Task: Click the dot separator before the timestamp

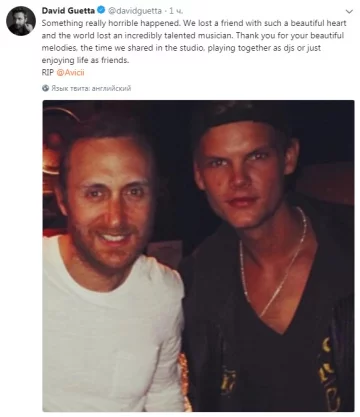Action: coord(165,11)
